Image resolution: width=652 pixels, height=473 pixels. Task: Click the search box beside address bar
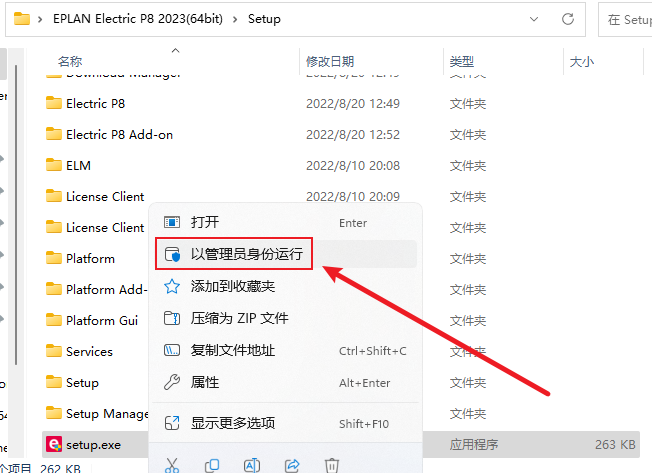pos(625,20)
